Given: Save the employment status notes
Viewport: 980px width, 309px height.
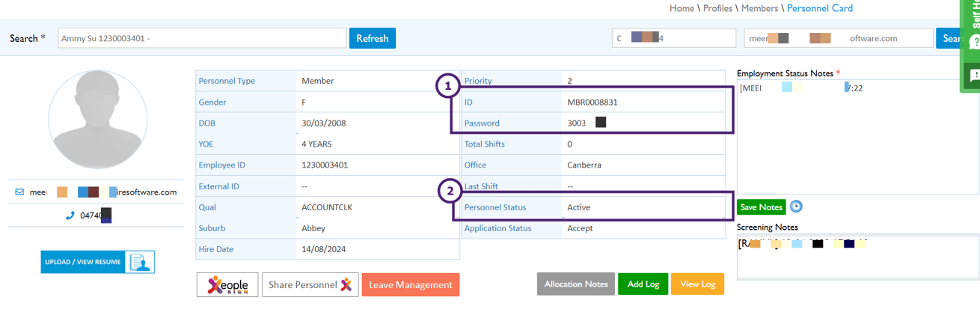Looking at the screenshot, I should pyautogui.click(x=761, y=207).
